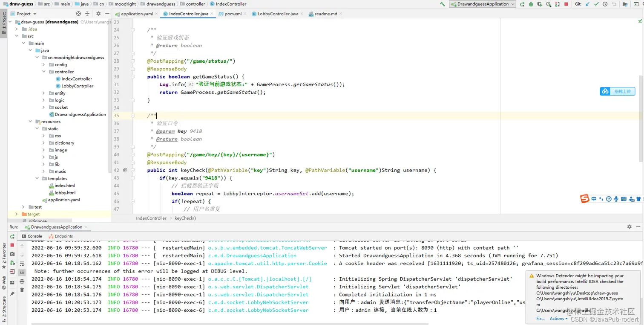Click the Rerun icon in Run panel
Viewport: 644px width, 325px height.
point(12,236)
